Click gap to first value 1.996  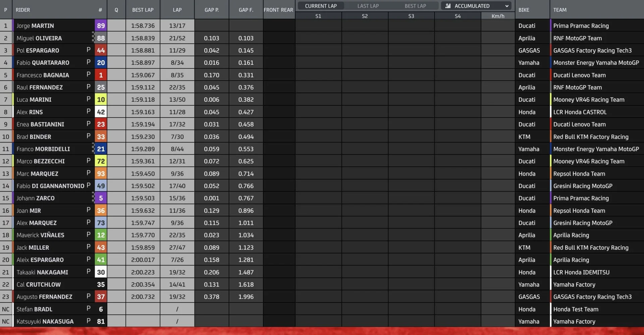246,297
